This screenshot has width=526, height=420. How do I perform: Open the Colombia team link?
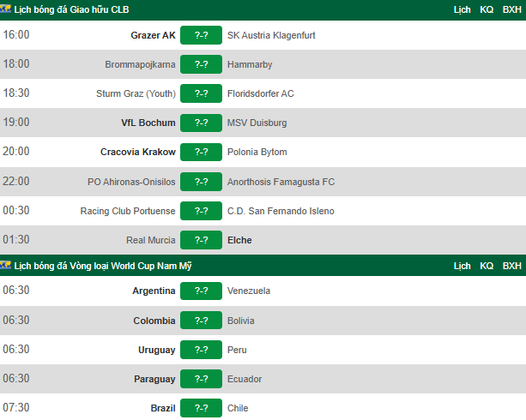(154, 321)
